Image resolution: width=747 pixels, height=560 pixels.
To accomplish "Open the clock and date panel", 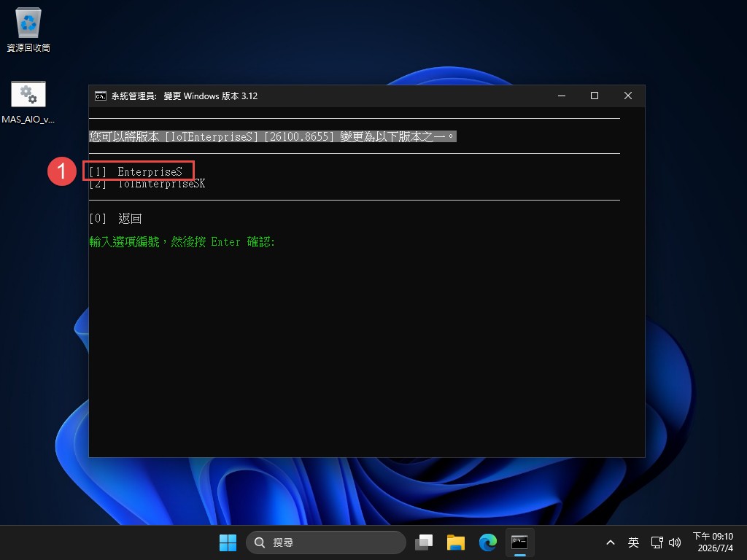I will click(x=713, y=542).
